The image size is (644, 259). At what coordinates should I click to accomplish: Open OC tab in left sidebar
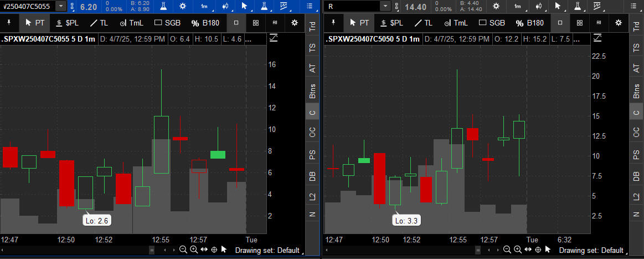[312, 133]
